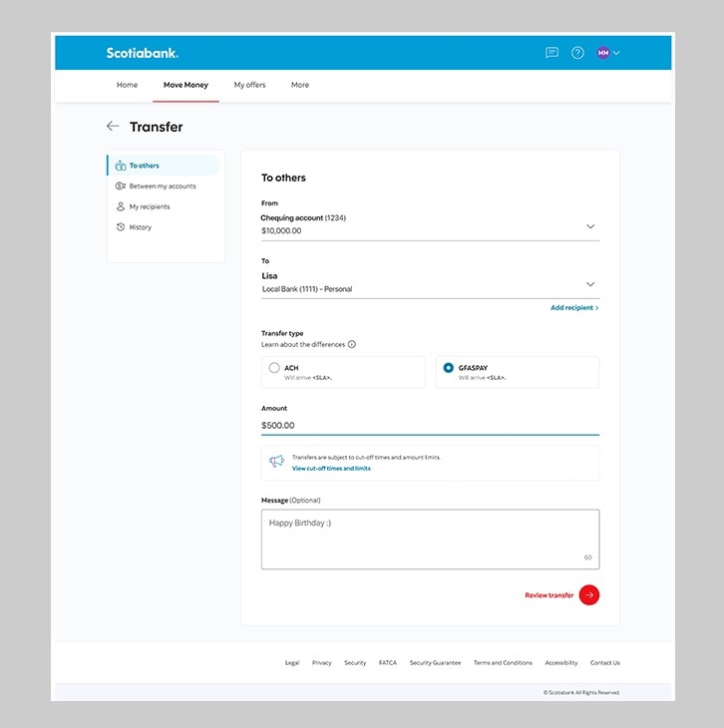Viewport: 724px width, 728px height.
Task: Click the Scotiabank logo
Action: click(x=143, y=53)
